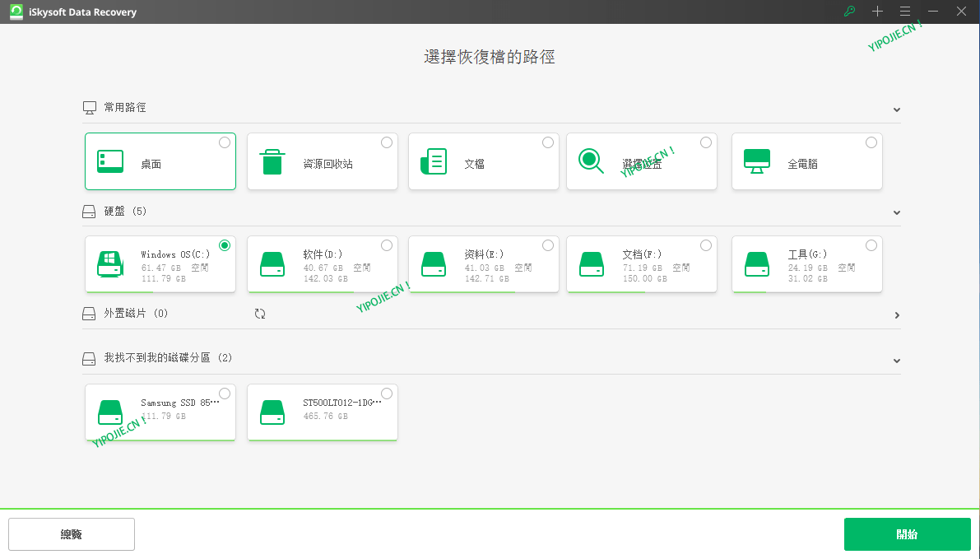The width and height of the screenshot is (980, 559).
Task: Select the 软件(D:) drive radio button
Action: point(386,245)
